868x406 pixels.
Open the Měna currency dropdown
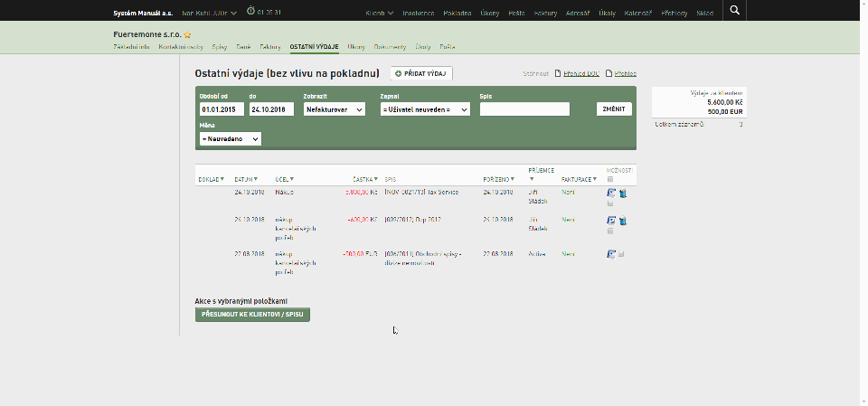(x=231, y=139)
